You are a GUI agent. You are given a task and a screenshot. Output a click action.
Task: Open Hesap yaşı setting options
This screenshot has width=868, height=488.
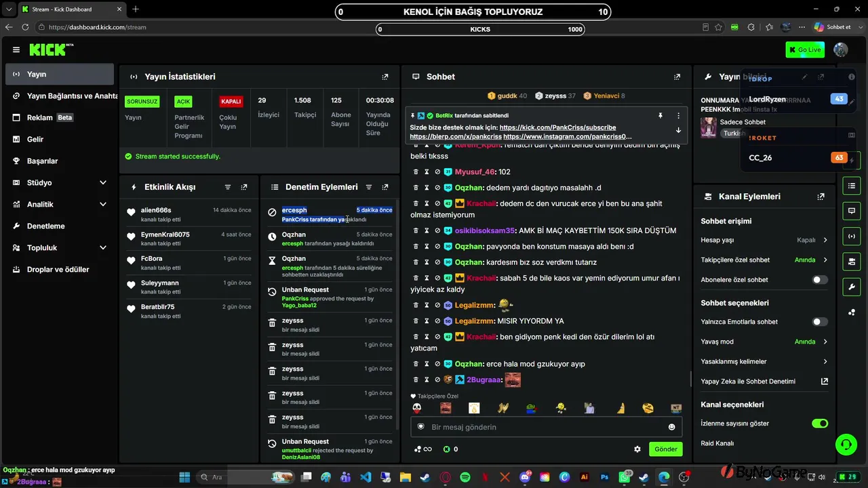point(764,240)
